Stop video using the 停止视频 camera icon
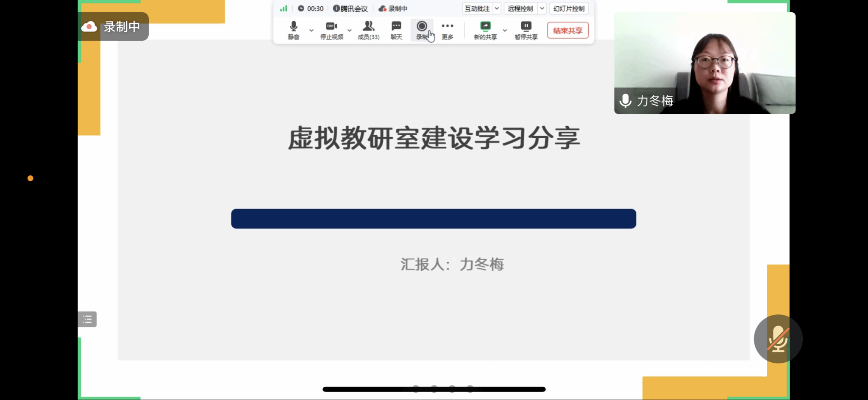This screenshot has width=868, height=400. (331, 30)
